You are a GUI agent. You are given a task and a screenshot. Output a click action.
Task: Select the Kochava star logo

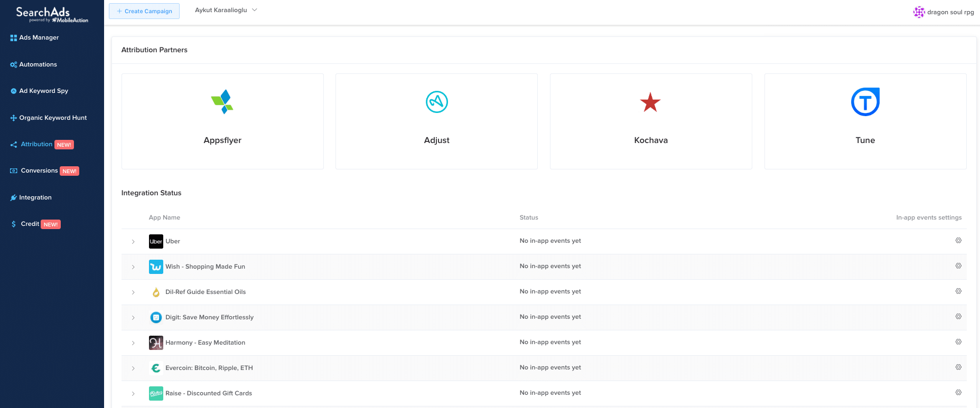click(650, 102)
